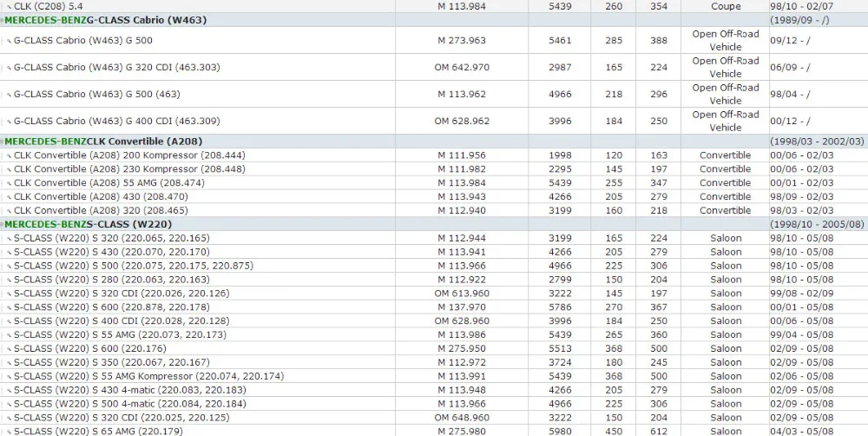This screenshot has width=868, height=436.
Task: Click Open Off-Road Vehicle cell in OM 642.970 row
Action: (x=725, y=68)
